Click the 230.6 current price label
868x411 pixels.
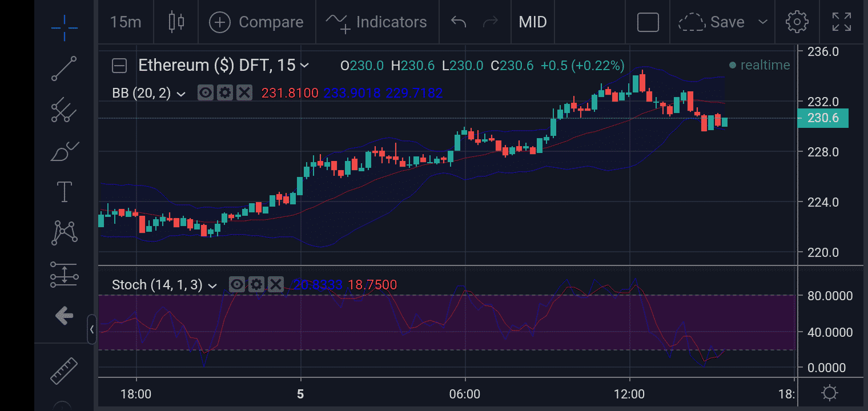click(x=823, y=118)
